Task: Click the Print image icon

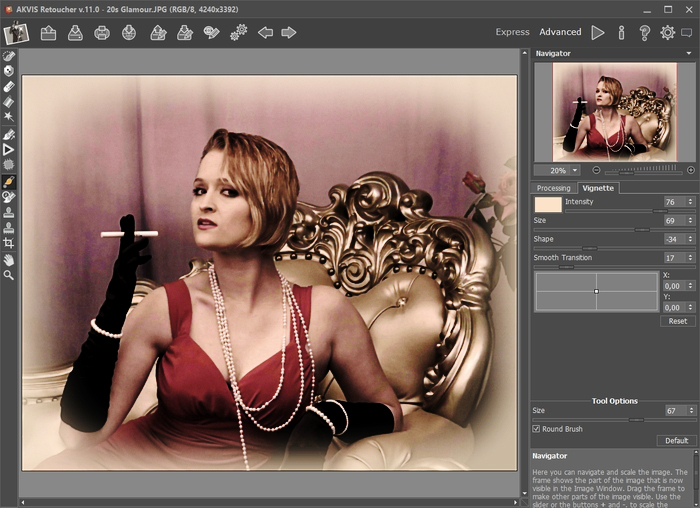Action: click(x=102, y=32)
